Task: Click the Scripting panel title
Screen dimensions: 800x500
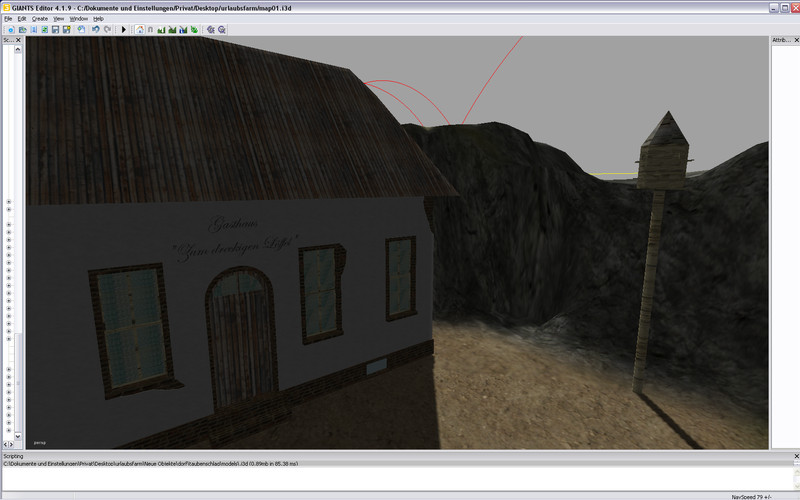Action: pos(13,456)
